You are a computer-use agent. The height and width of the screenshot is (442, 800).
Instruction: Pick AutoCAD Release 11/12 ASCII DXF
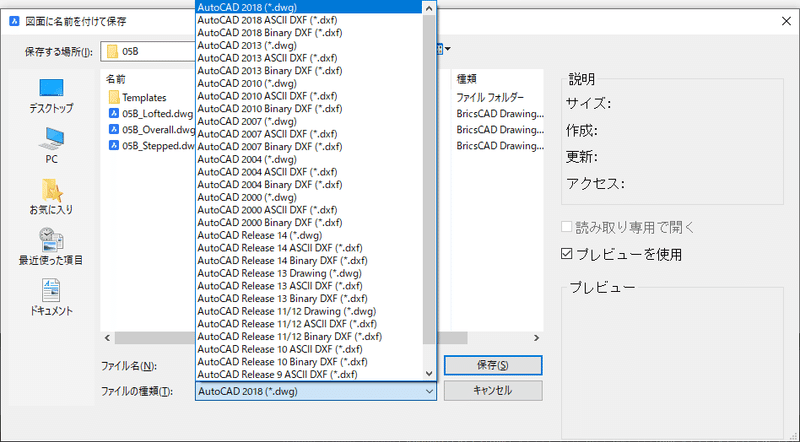click(309, 324)
